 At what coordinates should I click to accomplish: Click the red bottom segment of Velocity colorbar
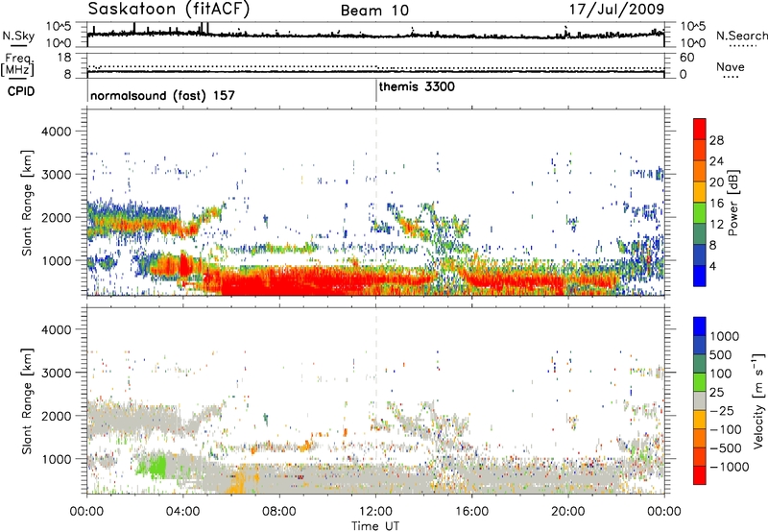point(700,475)
